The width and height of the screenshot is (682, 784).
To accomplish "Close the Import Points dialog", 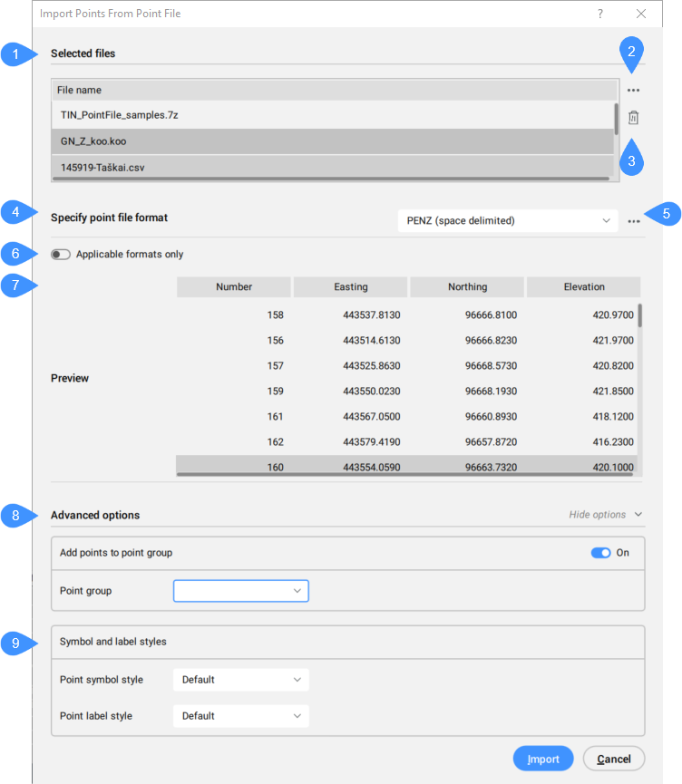I will [x=641, y=14].
